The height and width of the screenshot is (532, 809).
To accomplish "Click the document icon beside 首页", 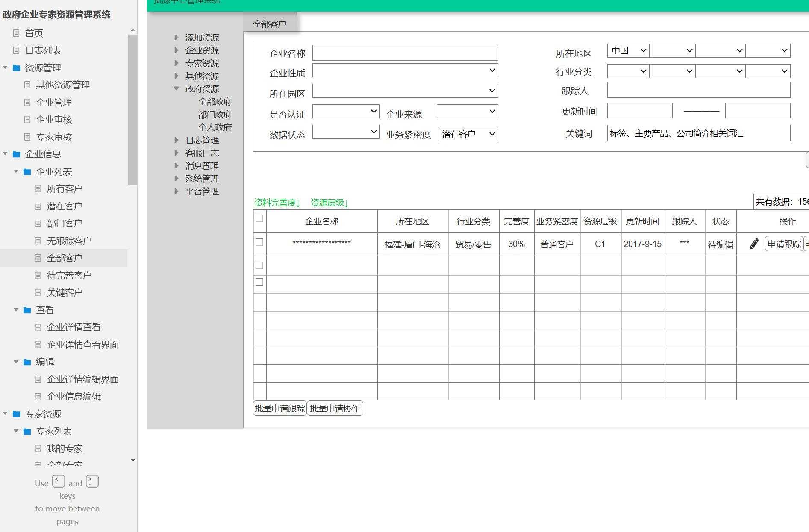I will pyautogui.click(x=17, y=33).
